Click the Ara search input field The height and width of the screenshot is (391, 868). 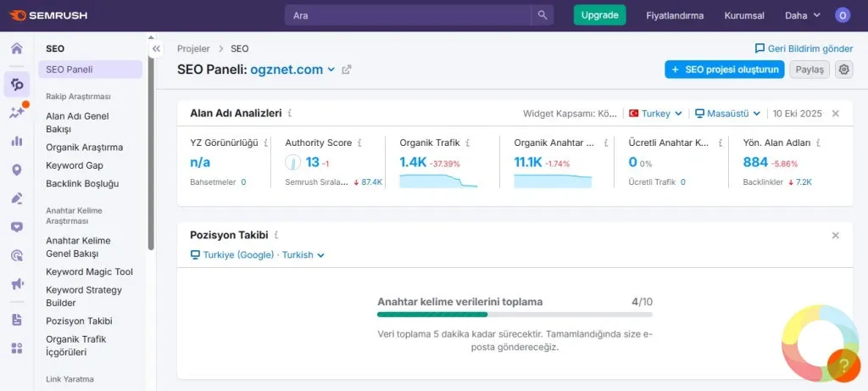408,15
